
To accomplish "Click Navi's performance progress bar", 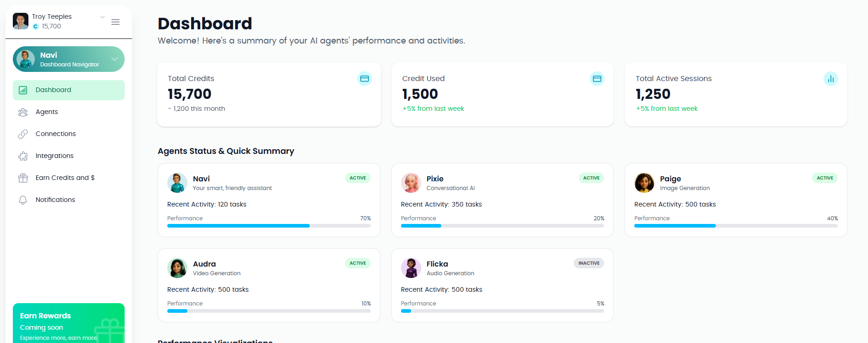I will tap(269, 226).
